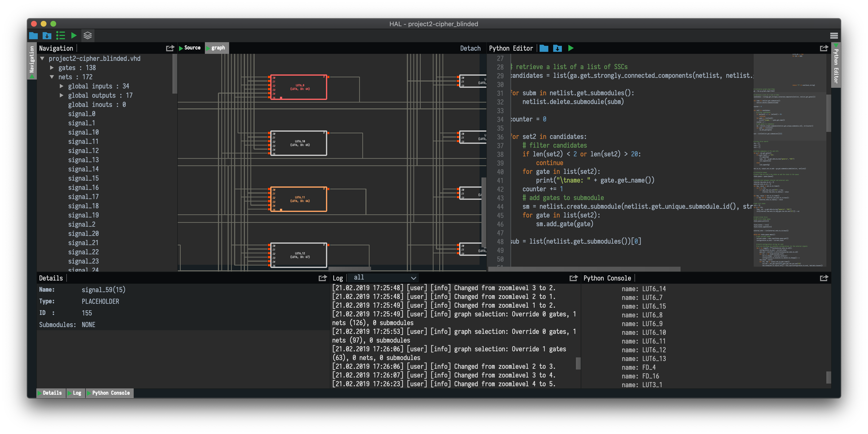Image resolution: width=868 pixels, height=434 pixels.
Task: Click 'name: FD_16' in Python Console
Action: [640, 376]
